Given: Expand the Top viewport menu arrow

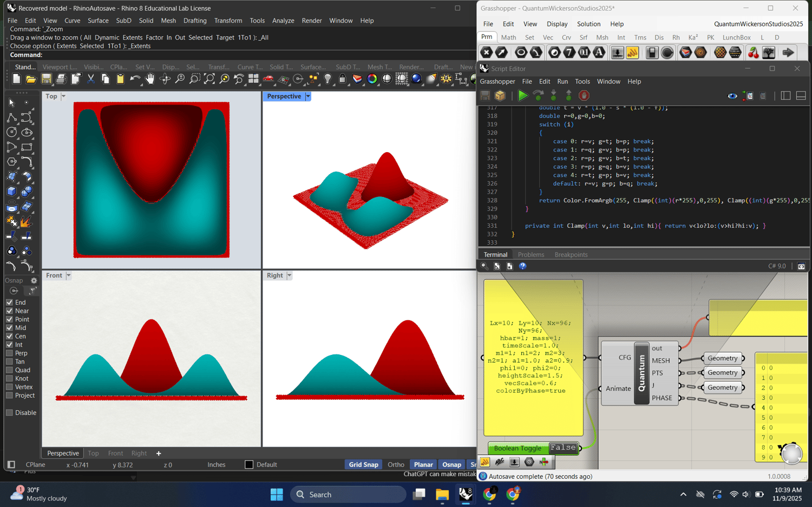Looking at the screenshot, I should [63, 96].
